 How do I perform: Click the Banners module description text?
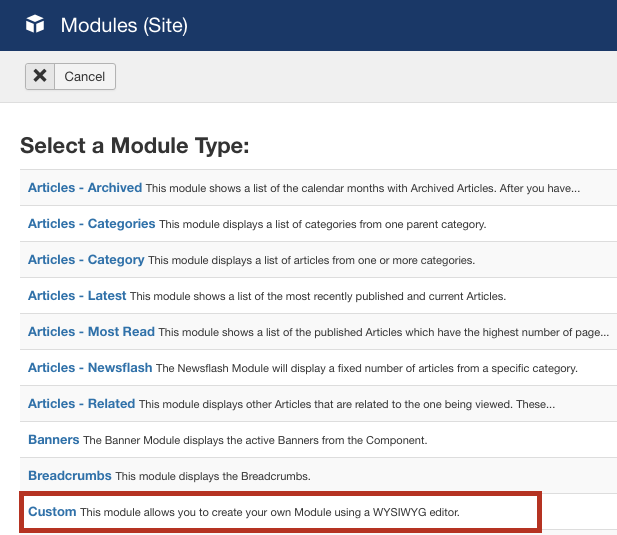255,440
